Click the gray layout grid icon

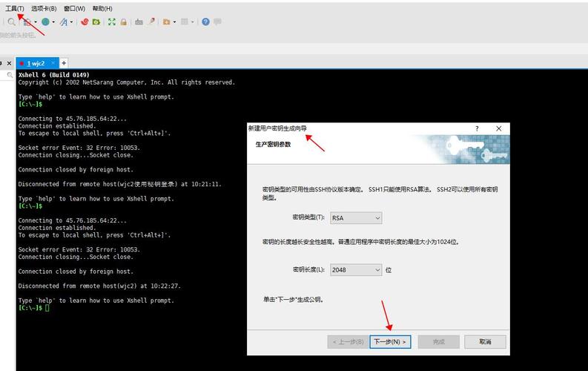pos(185,22)
